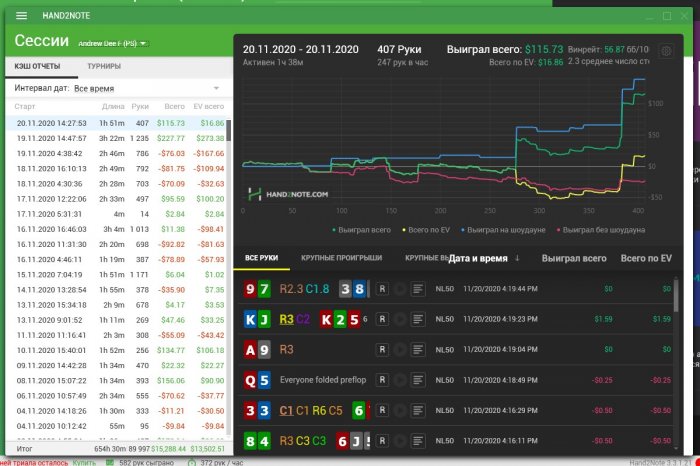Image resolution: width=700 pixels, height=466 pixels.
Task: Toggle Выиграл всего series in chart legend
Action: click(x=362, y=230)
